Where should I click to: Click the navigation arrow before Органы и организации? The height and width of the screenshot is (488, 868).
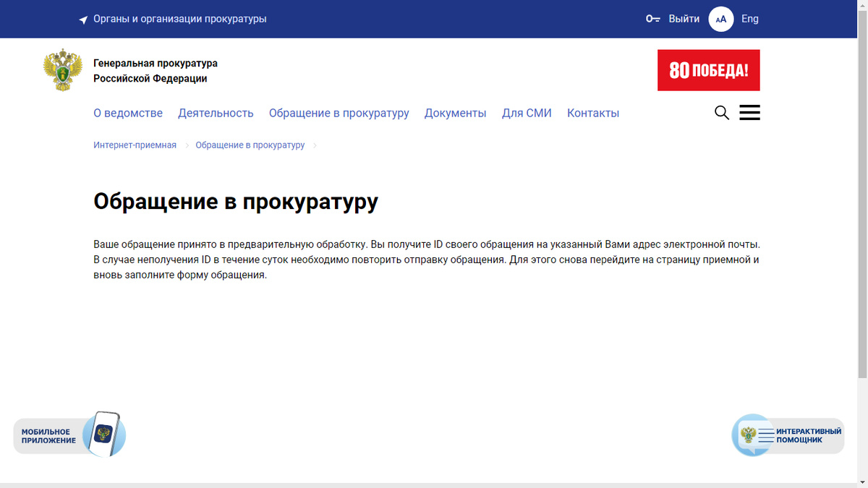pyautogui.click(x=82, y=19)
